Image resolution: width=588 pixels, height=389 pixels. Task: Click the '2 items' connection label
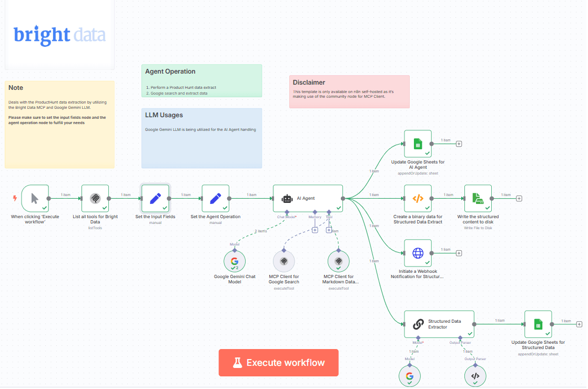(261, 231)
